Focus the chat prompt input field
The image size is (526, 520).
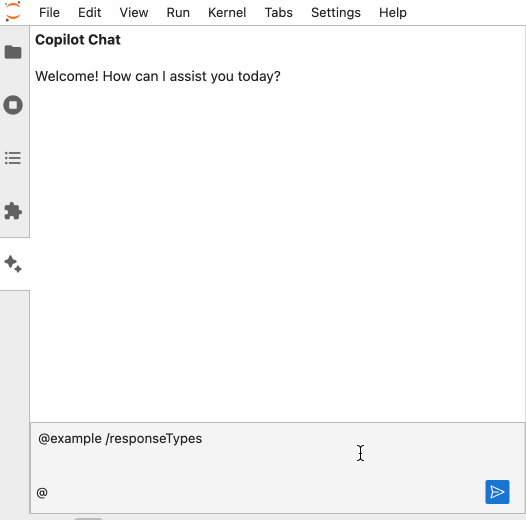pos(277,451)
